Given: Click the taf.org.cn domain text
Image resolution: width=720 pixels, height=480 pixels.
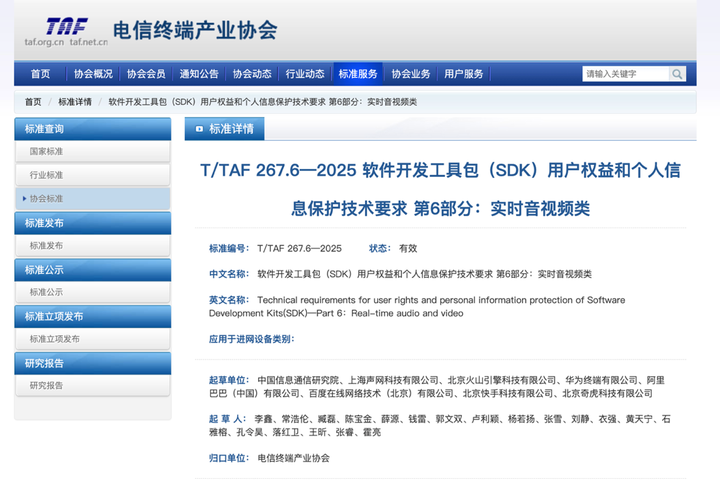Looking at the screenshot, I should [44, 42].
